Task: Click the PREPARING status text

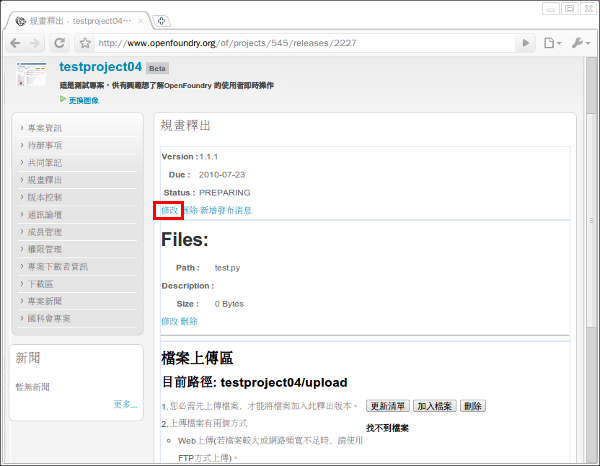Action: 225,193
